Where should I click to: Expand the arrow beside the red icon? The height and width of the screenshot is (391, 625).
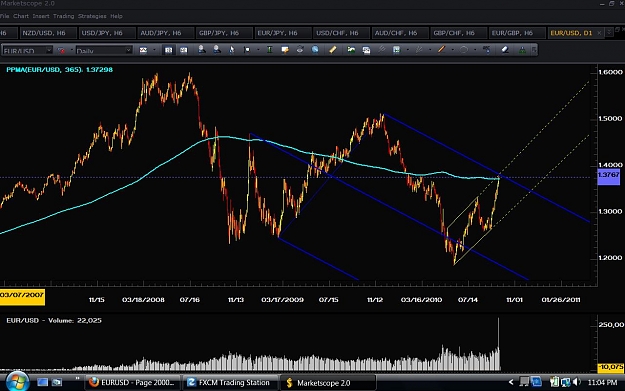72,50
